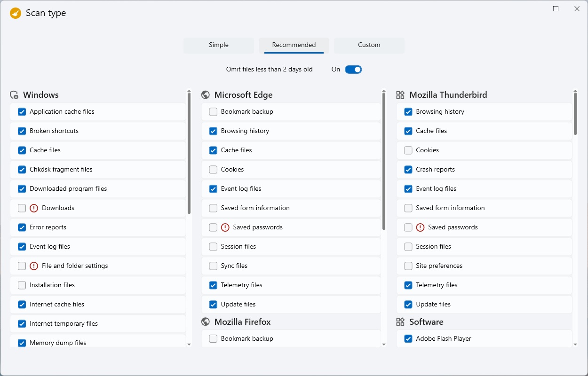Click the Software section apps icon

click(x=400, y=322)
